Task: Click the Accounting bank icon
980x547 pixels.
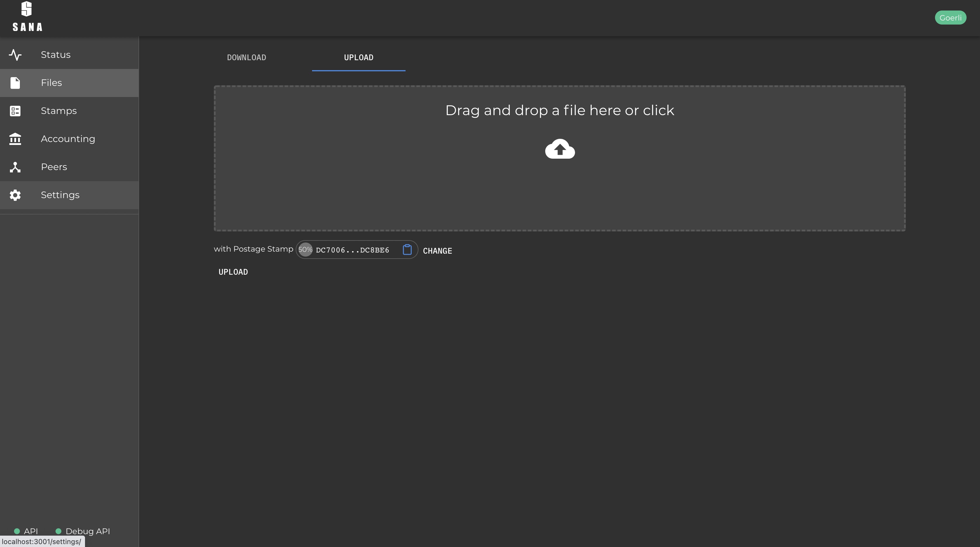Action: [x=15, y=139]
